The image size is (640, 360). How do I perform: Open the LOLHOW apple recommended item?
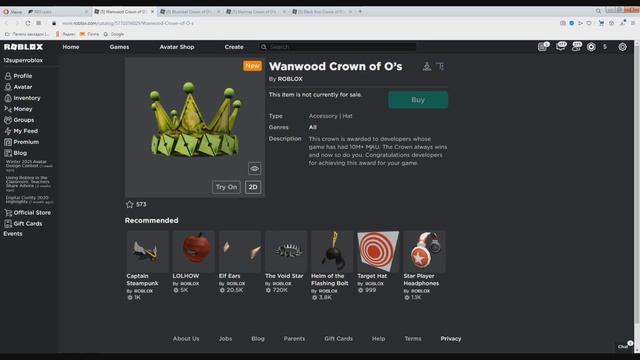[193, 262]
